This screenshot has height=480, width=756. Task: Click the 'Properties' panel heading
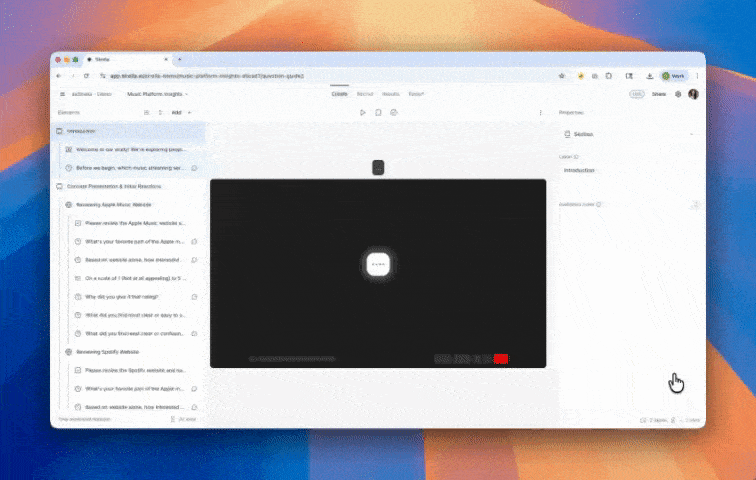pyautogui.click(x=571, y=112)
